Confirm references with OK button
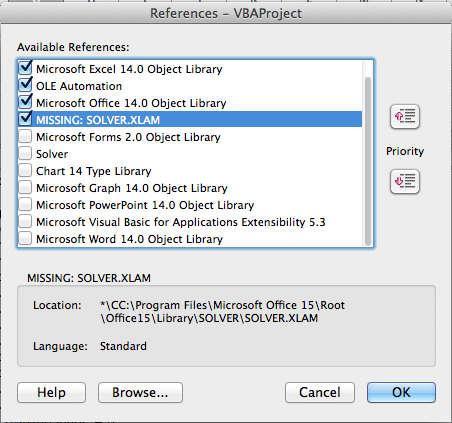This screenshot has width=452, height=423. [401, 392]
